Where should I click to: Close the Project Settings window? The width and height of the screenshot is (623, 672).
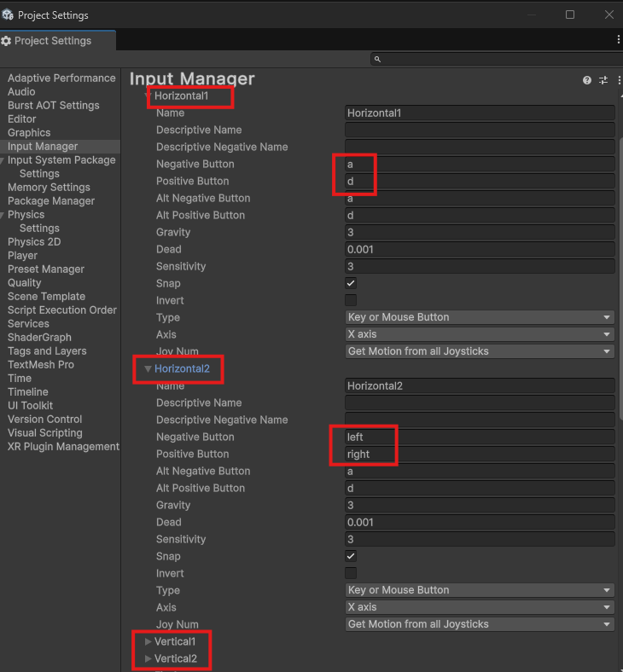pos(608,14)
